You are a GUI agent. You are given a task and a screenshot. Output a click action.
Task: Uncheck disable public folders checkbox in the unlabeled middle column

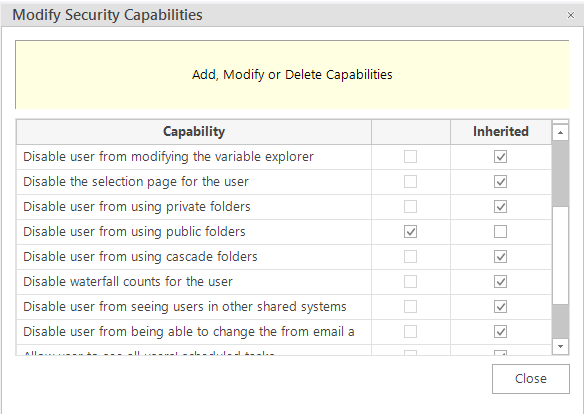[x=410, y=232]
